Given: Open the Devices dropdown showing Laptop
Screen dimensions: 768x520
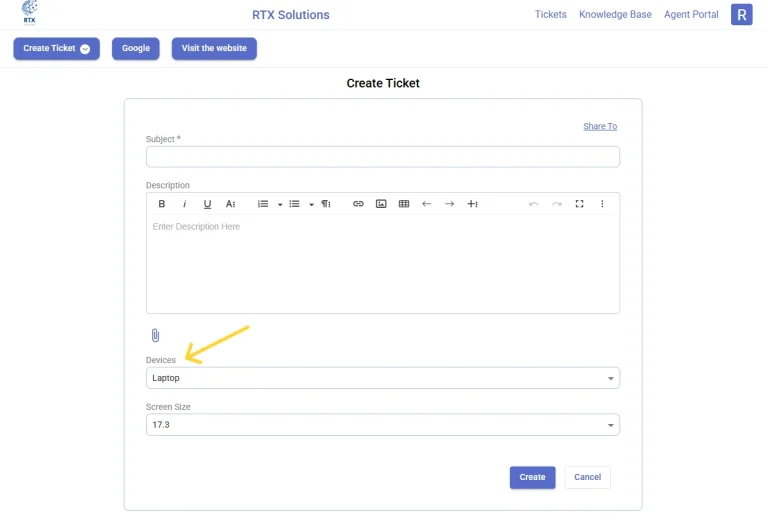Looking at the screenshot, I should (x=383, y=378).
